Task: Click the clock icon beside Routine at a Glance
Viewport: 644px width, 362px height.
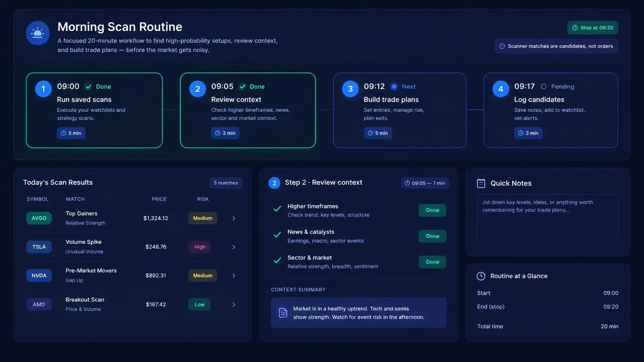Action: 481,276
